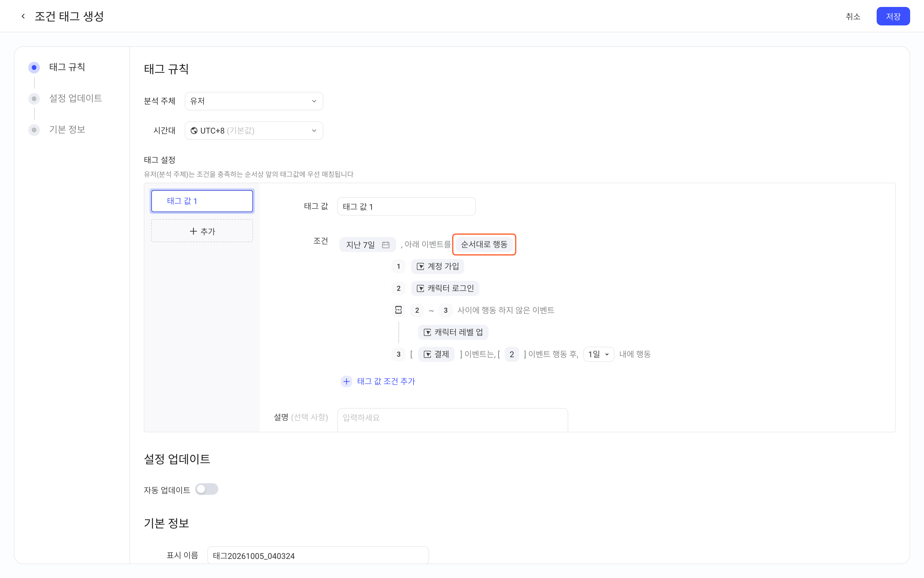924x578 pixels.
Task: Go to 기본 정보 step in sidebar
Action: [57, 129]
